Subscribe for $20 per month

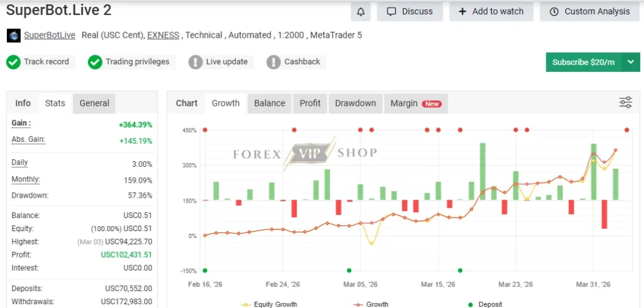click(583, 62)
